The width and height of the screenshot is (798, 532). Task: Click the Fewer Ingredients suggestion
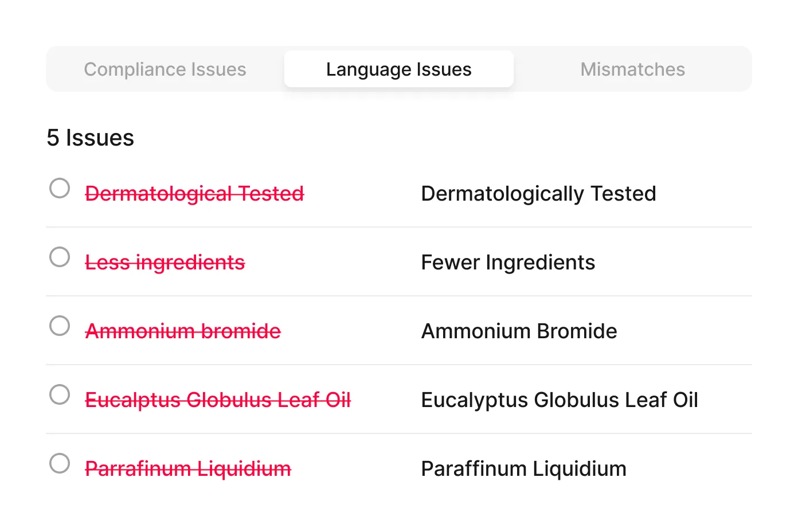point(508,262)
